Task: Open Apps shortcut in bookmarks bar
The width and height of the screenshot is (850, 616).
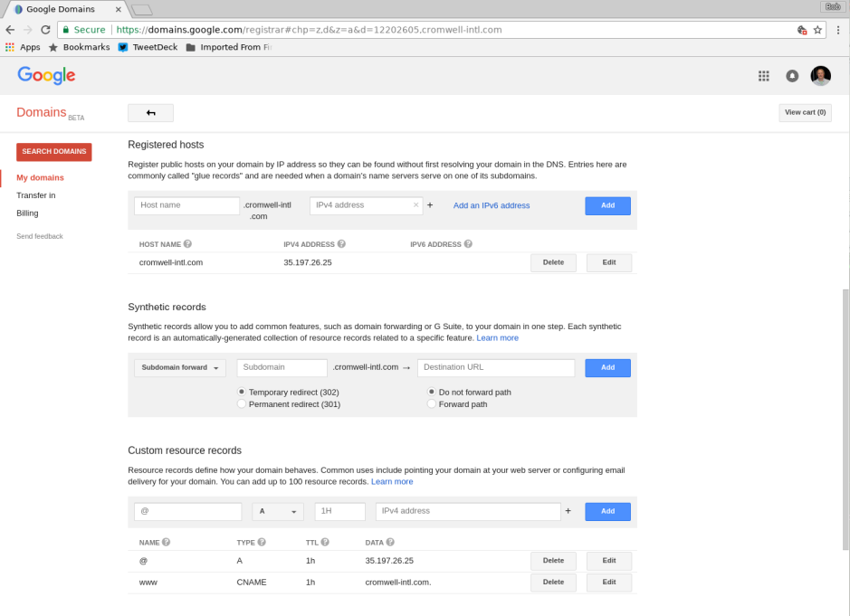Action: coord(23,47)
